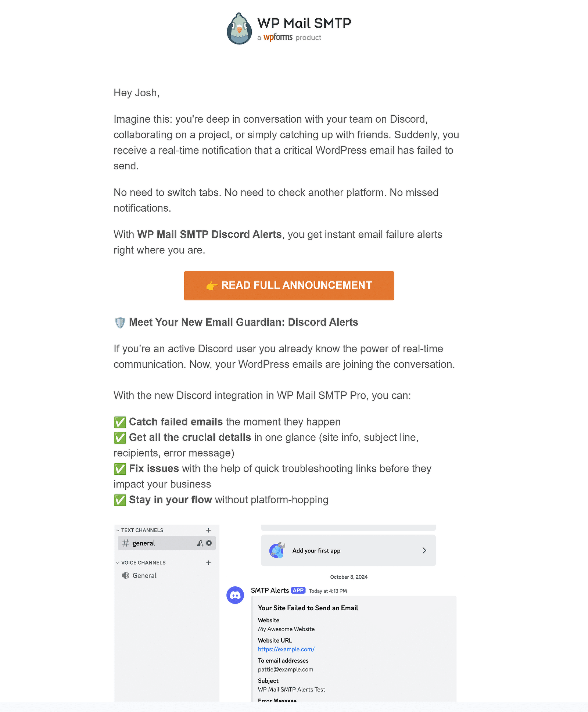Open channel settings for the general channel

point(209,543)
